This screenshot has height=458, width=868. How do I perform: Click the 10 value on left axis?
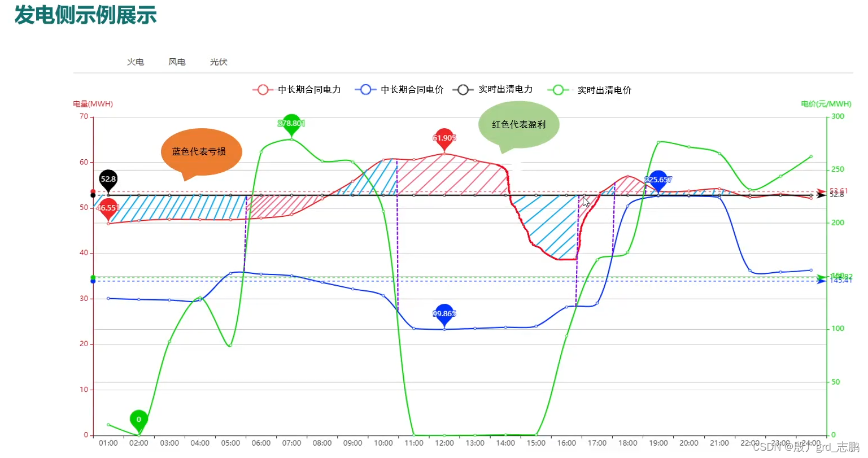click(84, 390)
